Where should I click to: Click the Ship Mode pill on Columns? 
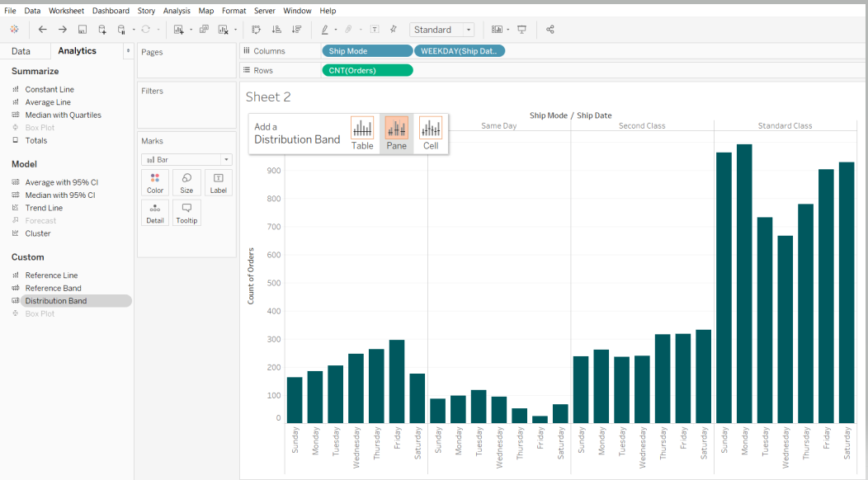367,51
